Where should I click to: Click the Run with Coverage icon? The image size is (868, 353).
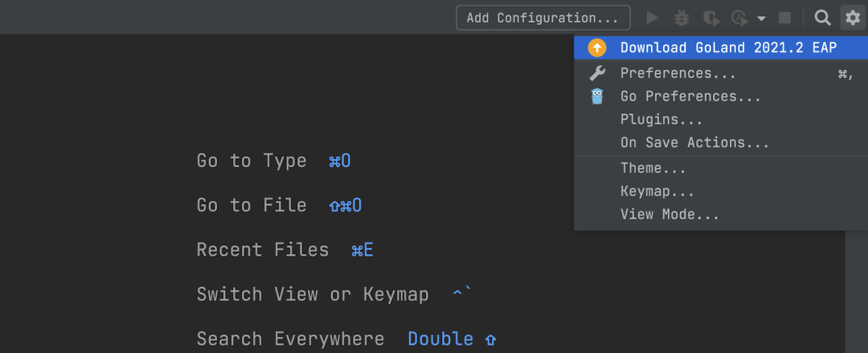point(710,18)
